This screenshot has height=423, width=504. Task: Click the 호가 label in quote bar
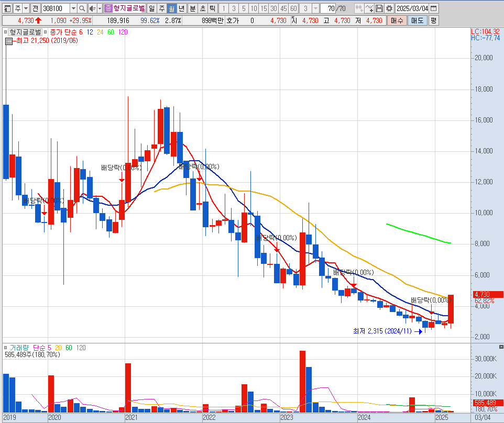[x=233, y=20]
